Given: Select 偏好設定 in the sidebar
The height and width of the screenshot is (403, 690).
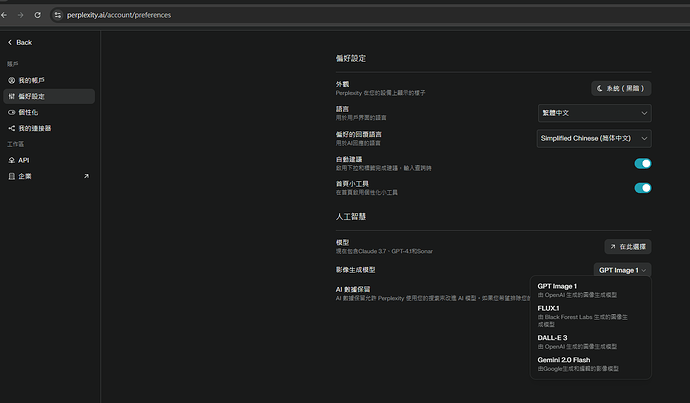Looking at the screenshot, I should pyautogui.click(x=48, y=96).
